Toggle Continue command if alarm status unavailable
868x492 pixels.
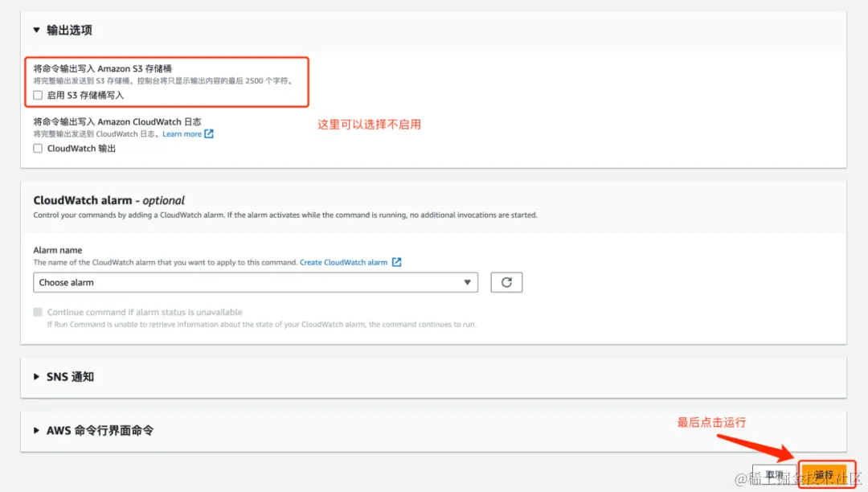click(38, 312)
